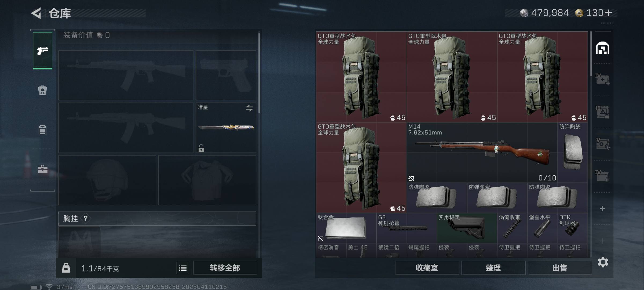This screenshot has width=644, height=290.
Task: Click the 出售 sell button
Action: [560, 268]
